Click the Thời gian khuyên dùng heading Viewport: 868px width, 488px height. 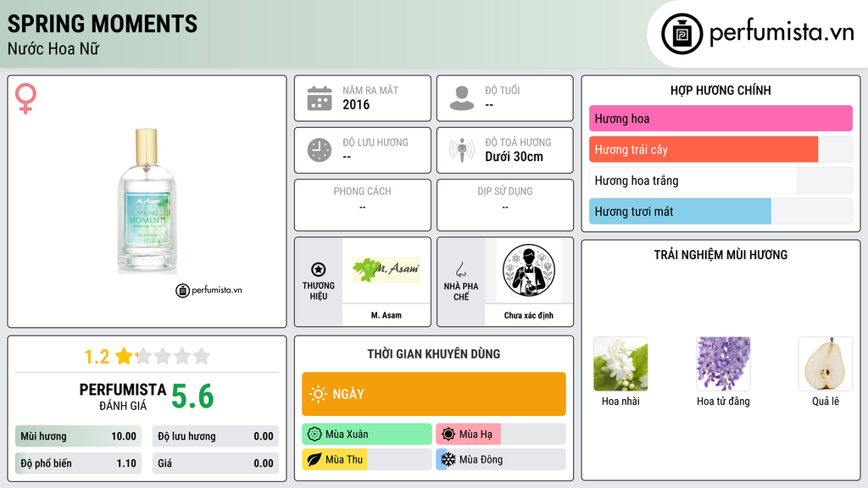(434, 354)
